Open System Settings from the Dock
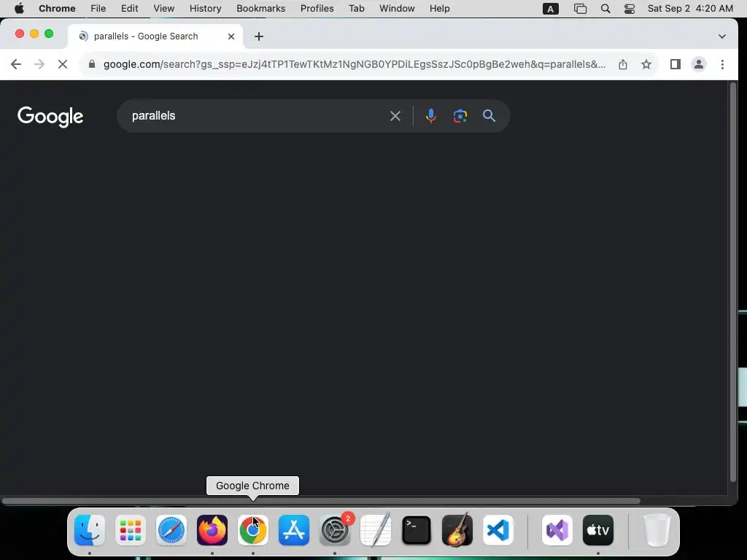 point(334,529)
